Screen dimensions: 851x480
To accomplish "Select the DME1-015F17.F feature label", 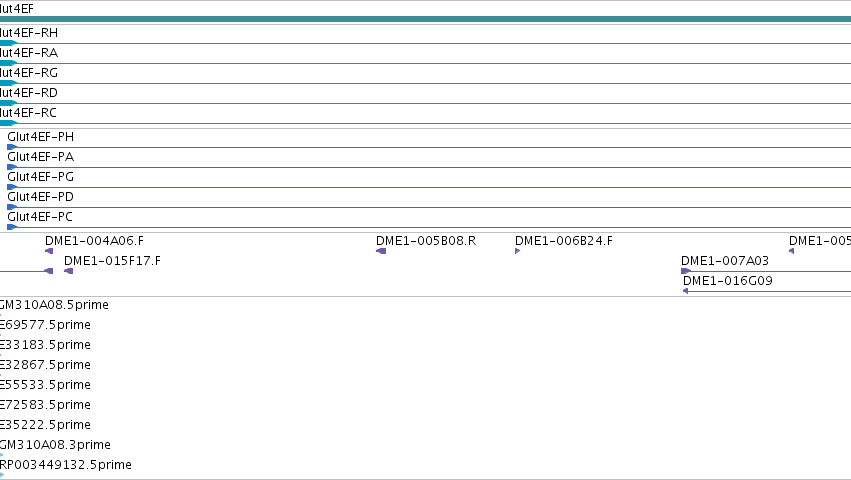I will [112, 261].
